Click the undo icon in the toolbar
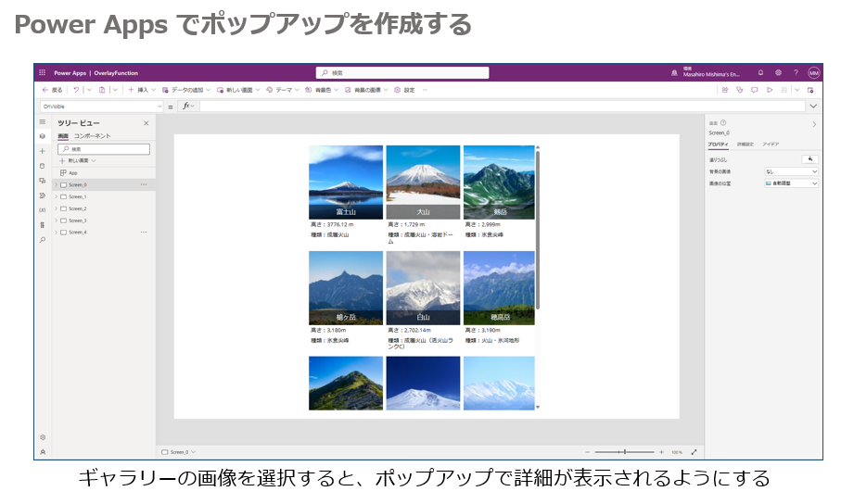This screenshot has height=504, width=854. pos(76,90)
